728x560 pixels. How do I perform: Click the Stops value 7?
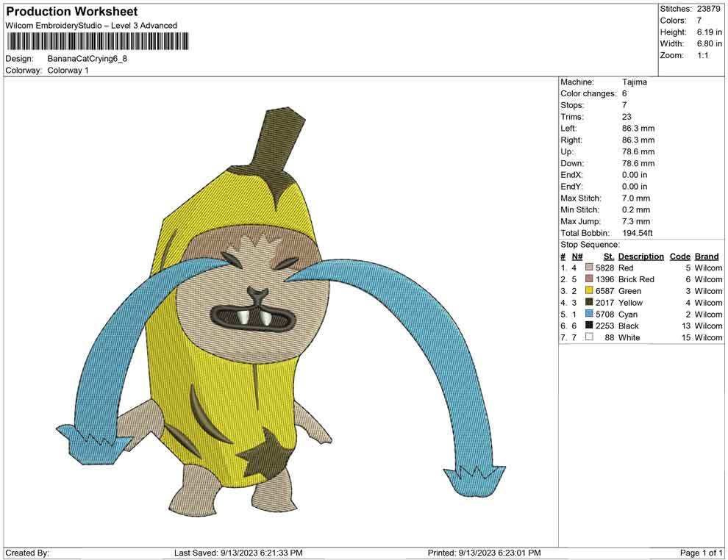click(x=624, y=105)
